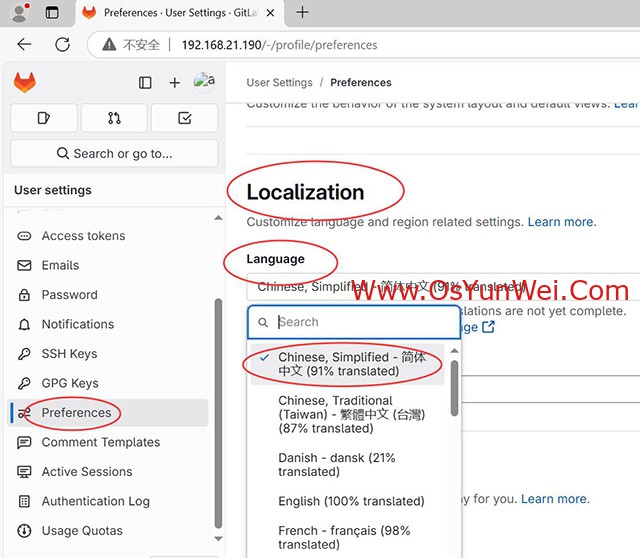Click the not secure warning icon
Screen dimensions: 640x558
pos(109,44)
